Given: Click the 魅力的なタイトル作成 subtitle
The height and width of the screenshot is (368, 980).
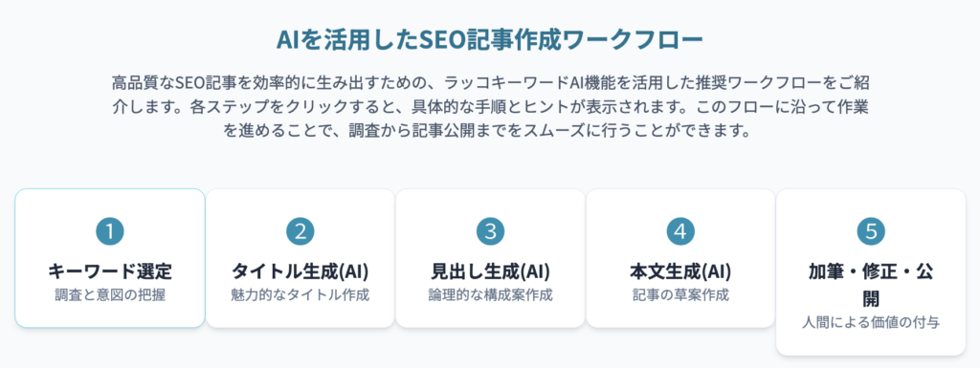Looking at the screenshot, I should click(300, 295).
